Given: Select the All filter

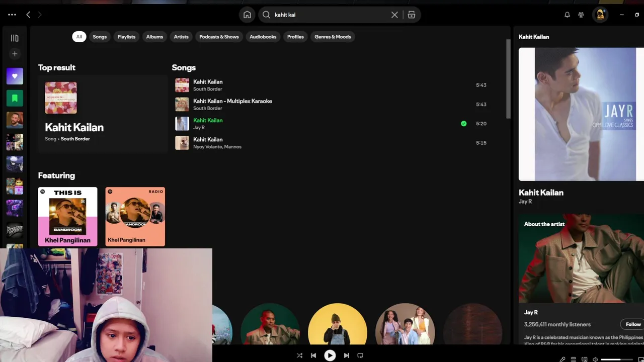Looking at the screenshot, I should point(79,37).
